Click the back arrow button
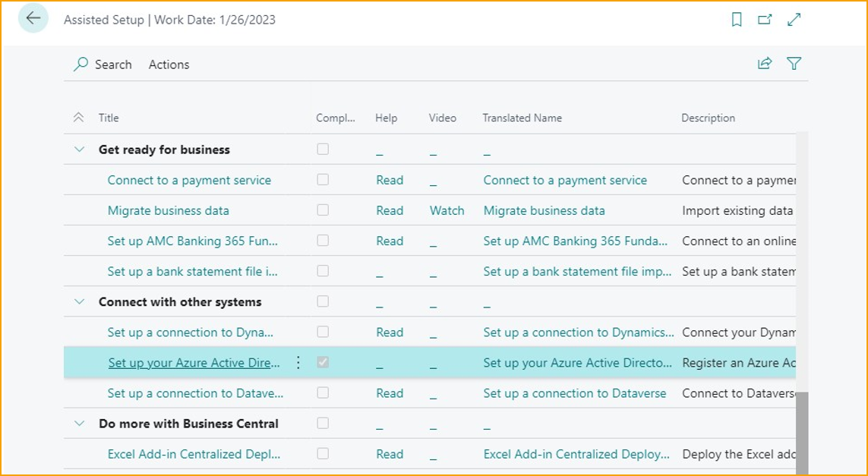The width and height of the screenshot is (868, 476). (x=33, y=19)
